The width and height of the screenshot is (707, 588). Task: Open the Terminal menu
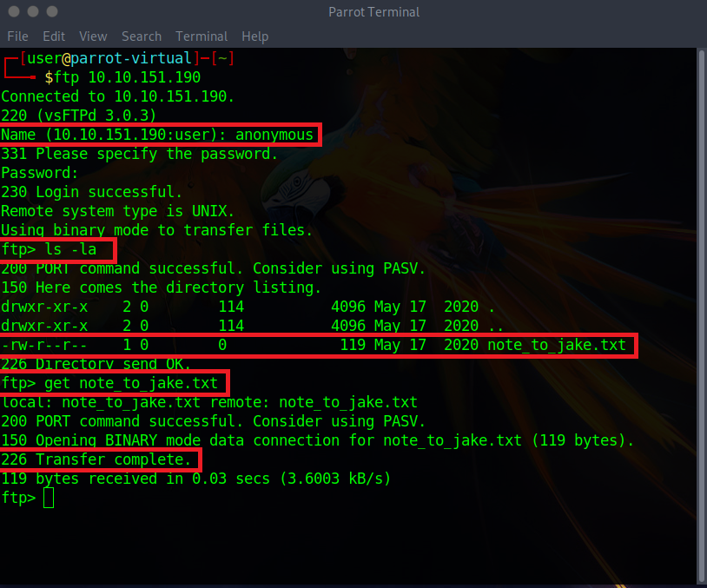[x=202, y=36]
